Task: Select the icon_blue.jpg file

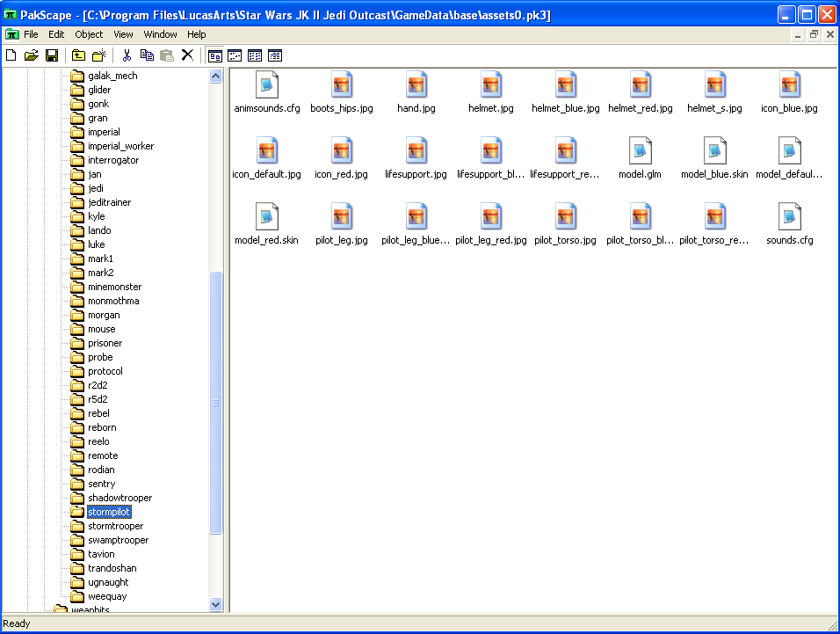Action: point(790,92)
